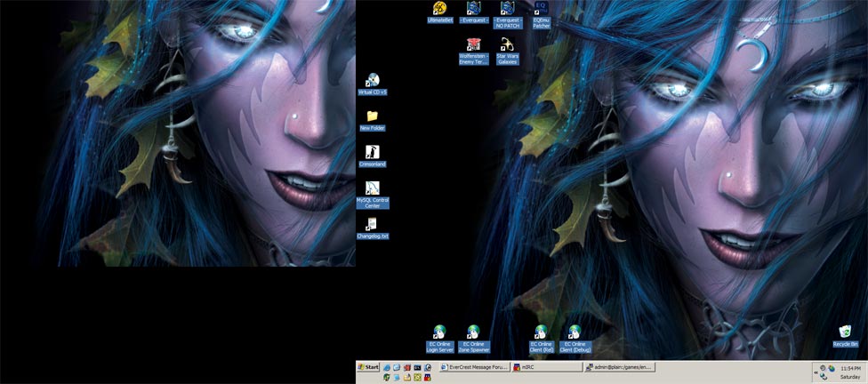Select the Changelog.txt file icon
868x384 pixels.
373,228
